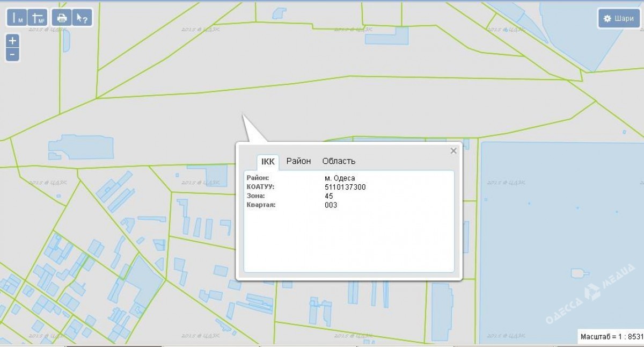This screenshot has width=644, height=347.
Task: Select the distance measurement tool
Action: coord(17,18)
